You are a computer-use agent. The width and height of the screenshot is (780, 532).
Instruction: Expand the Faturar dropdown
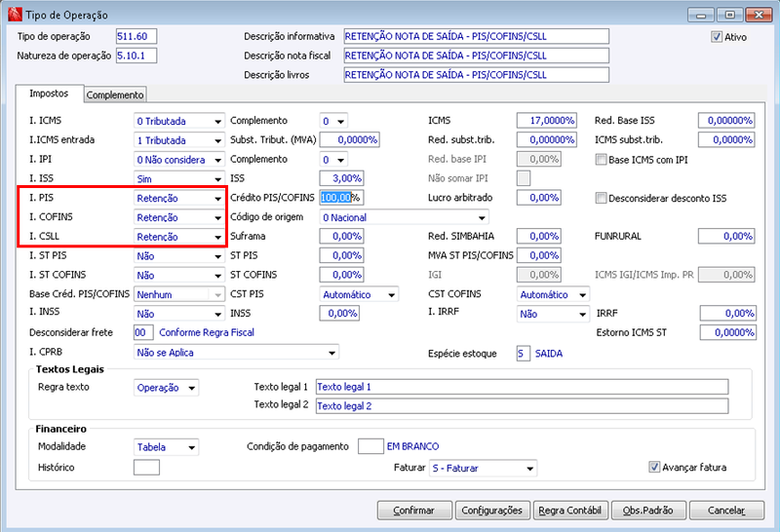(483, 468)
